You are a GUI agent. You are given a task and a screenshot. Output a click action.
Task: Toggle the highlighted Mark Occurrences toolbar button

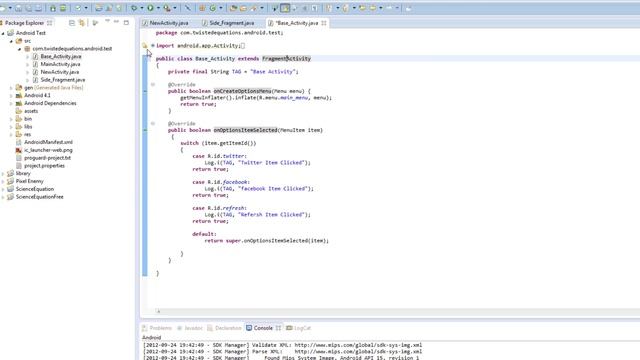click(285, 8)
